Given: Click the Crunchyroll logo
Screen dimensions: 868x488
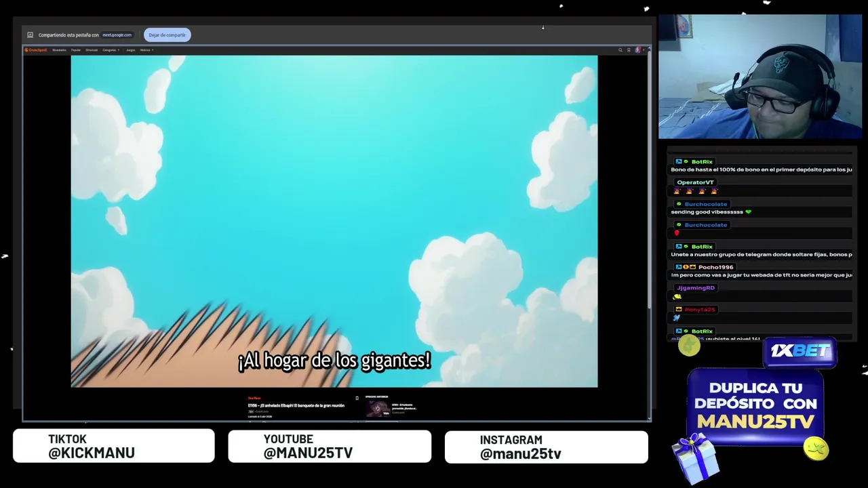Looking at the screenshot, I should tap(36, 49).
